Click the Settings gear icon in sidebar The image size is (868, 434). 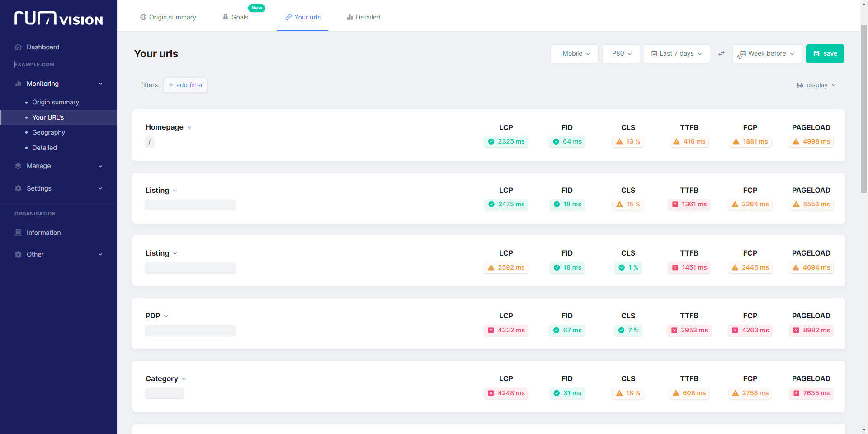click(18, 188)
